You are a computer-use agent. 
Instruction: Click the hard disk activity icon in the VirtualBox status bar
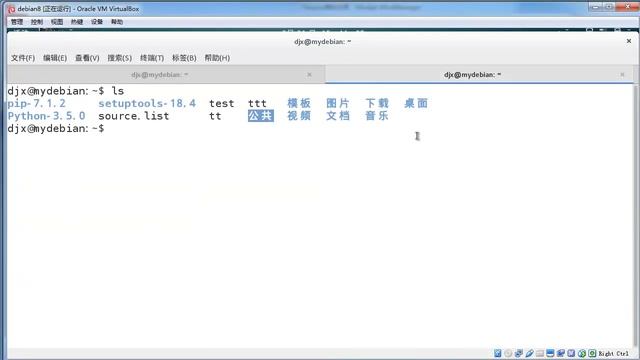(498, 353)
